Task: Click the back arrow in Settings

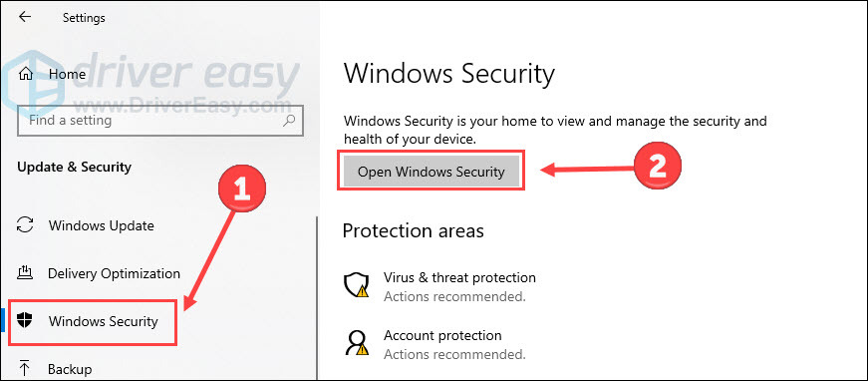Action: (x=25, y=17)
